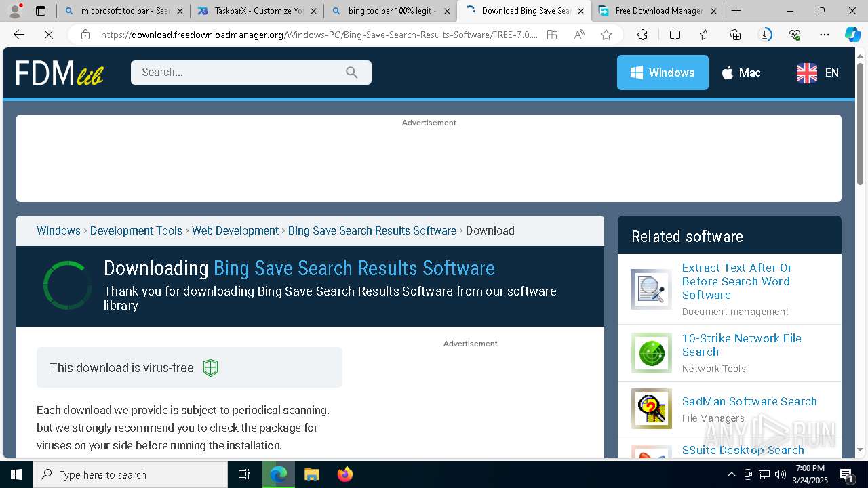Click the Edge taskbar icon
Viewport: 868px width, 488px height.
point(279,474)
